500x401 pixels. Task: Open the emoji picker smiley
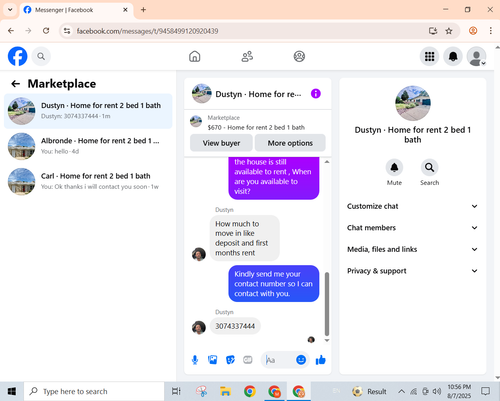click(301, 360)
